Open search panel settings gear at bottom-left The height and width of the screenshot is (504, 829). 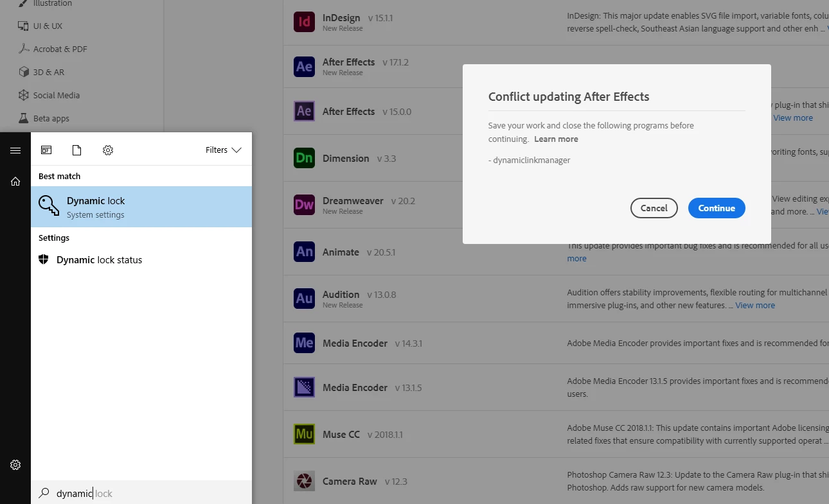tap(15, 465)
